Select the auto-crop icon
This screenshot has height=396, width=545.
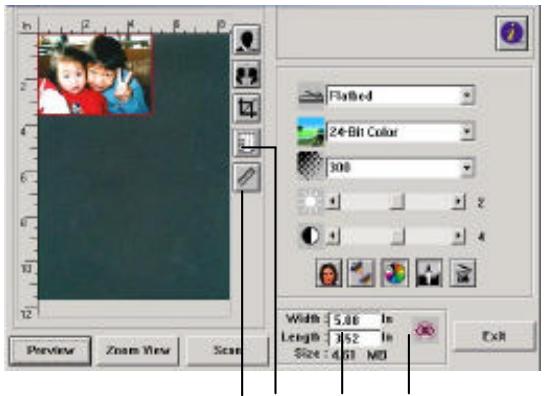[x=246, y=108]
